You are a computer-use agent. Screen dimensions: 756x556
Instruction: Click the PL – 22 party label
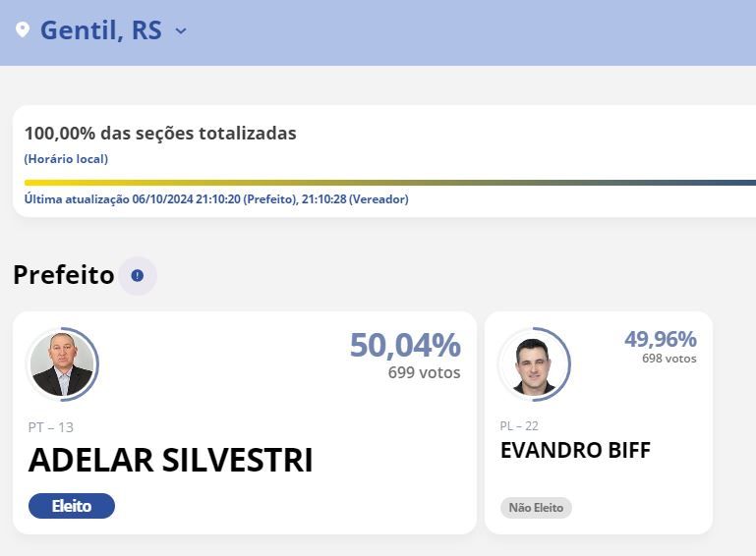(519, 426)
